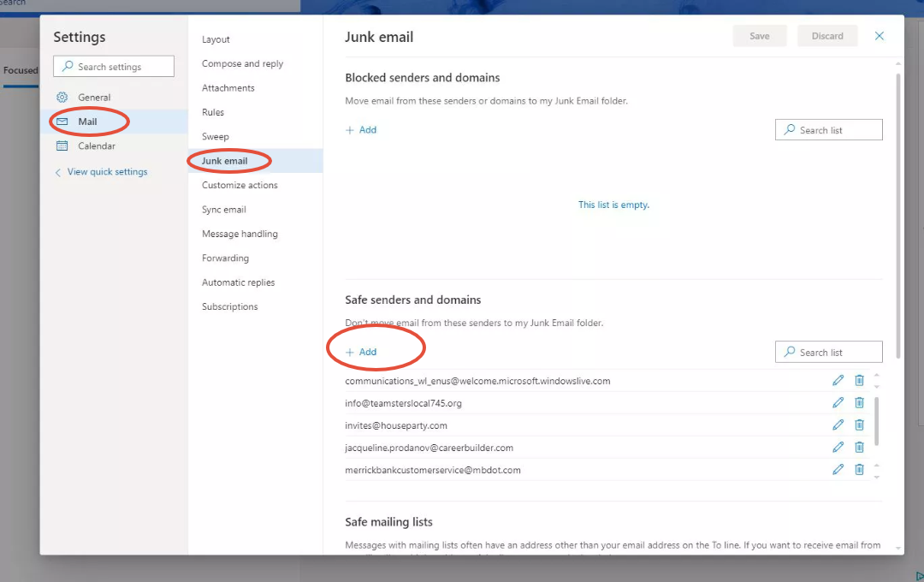
Task: Edit the invites@houseparty.com entry
Action: (838, 425)
